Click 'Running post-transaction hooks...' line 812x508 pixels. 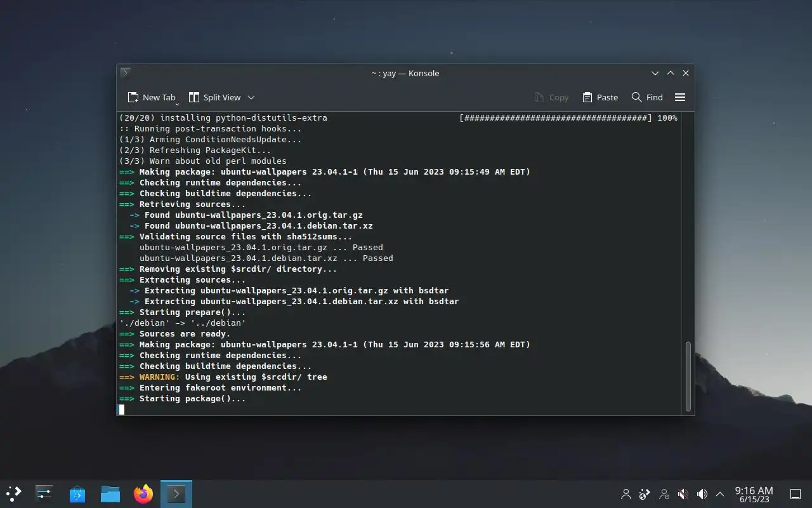[x=211, y=128]
